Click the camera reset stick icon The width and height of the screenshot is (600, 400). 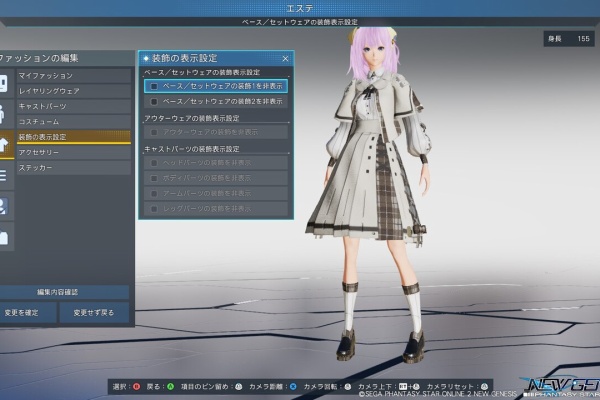(484, 387)
